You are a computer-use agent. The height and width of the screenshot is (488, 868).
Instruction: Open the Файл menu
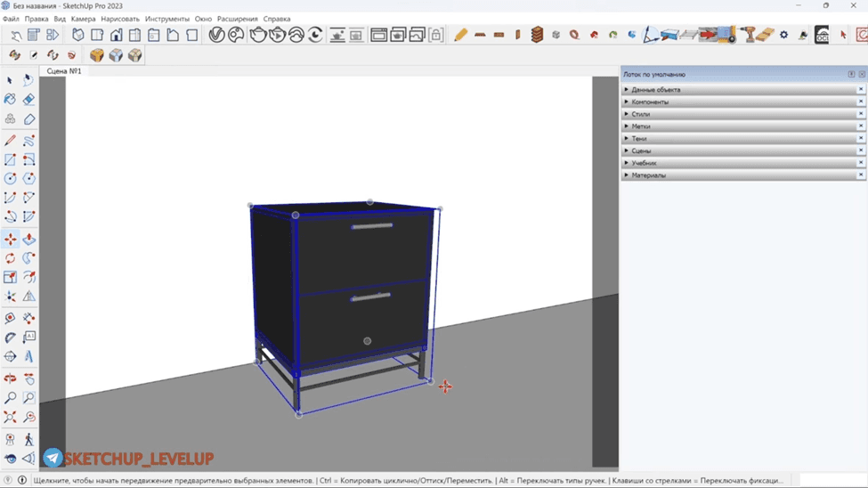pyautogui.click(x=11, y=19)
